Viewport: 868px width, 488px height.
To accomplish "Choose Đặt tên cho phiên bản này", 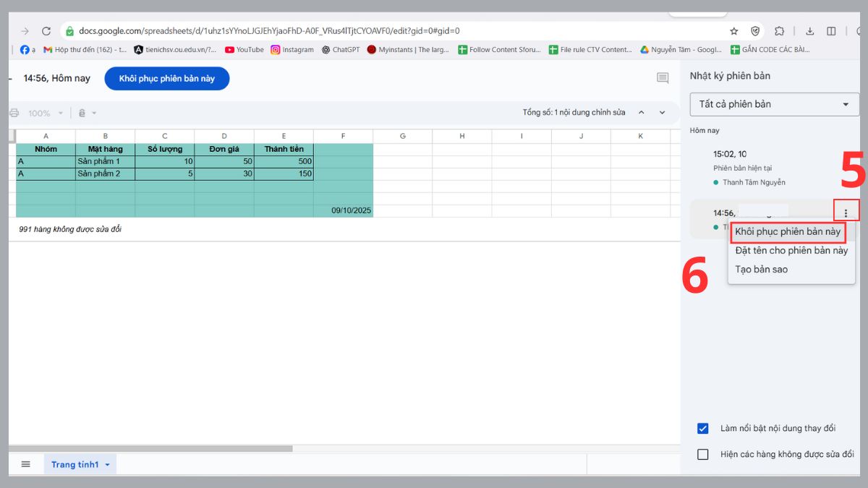I will click(791, 250).
